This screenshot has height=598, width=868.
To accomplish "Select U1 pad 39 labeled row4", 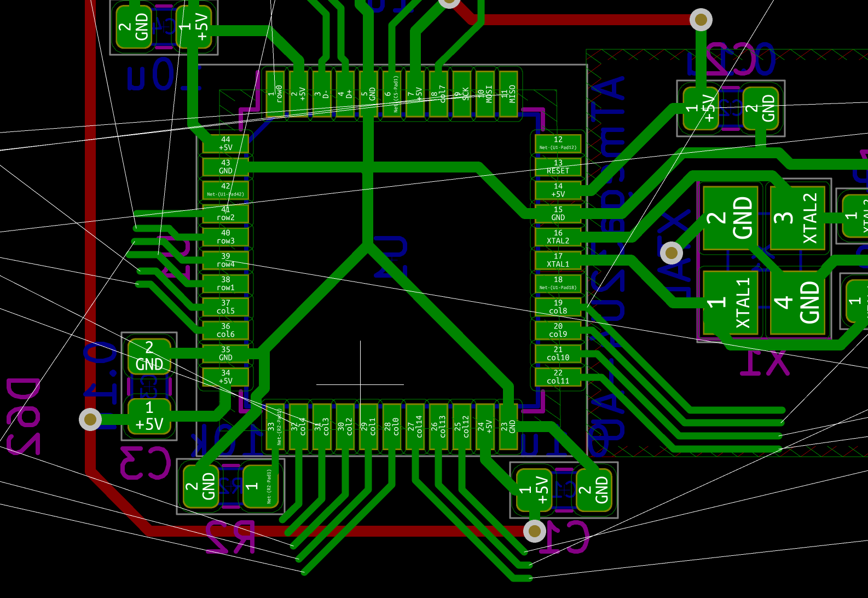I will pyautogui.click(x=225, y=260).
